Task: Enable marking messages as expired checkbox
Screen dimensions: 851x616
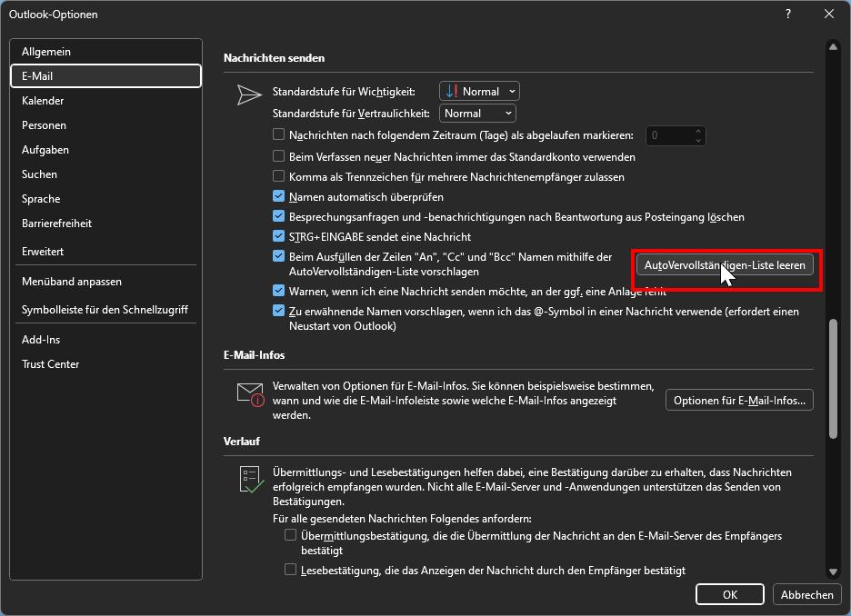Action: (x=280, y=135)
